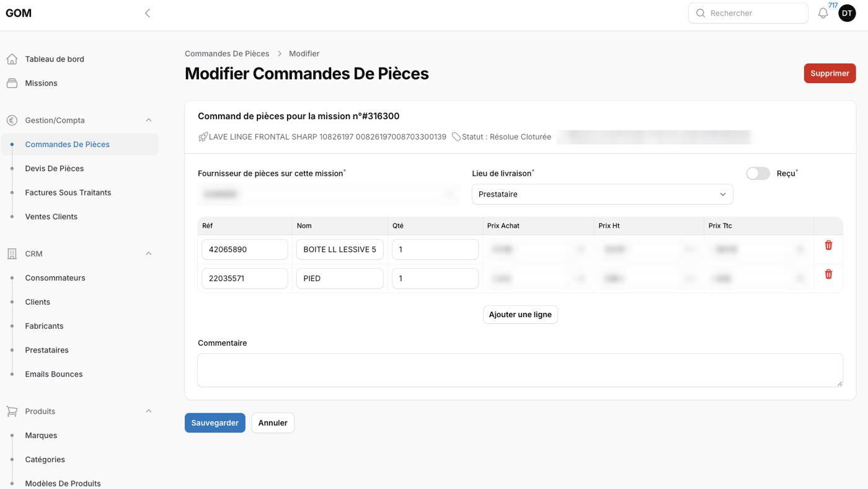Collapse the Produits section
Image resolution: width=868 pixels, height=489 pixels.
tap(148, 411)
